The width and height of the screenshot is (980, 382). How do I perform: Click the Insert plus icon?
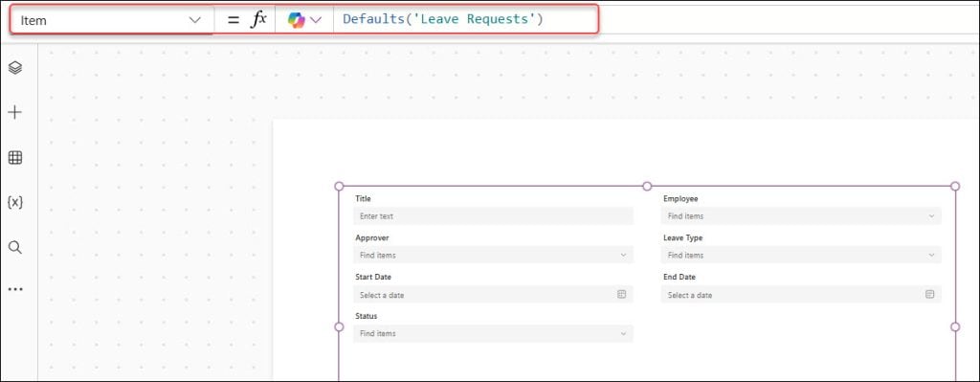pos(15,113)
